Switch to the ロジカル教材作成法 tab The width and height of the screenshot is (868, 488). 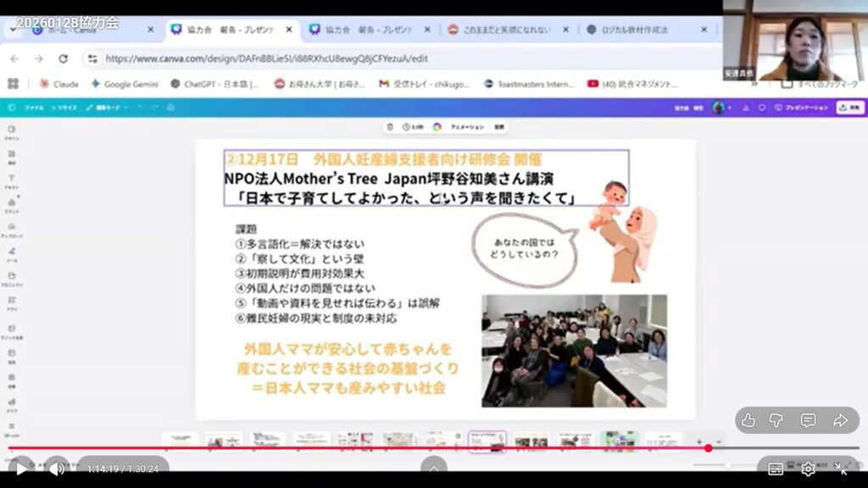point(636,30)
